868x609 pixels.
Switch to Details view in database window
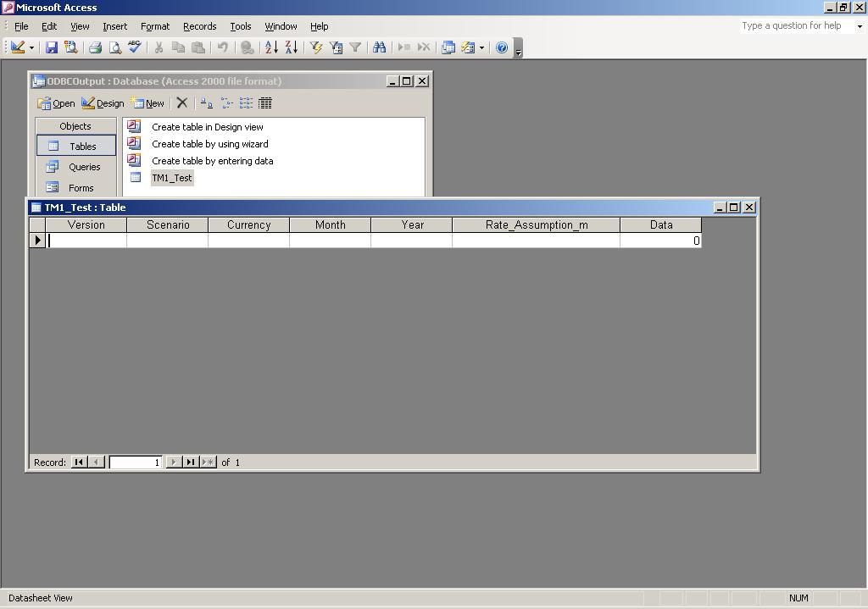265,102
